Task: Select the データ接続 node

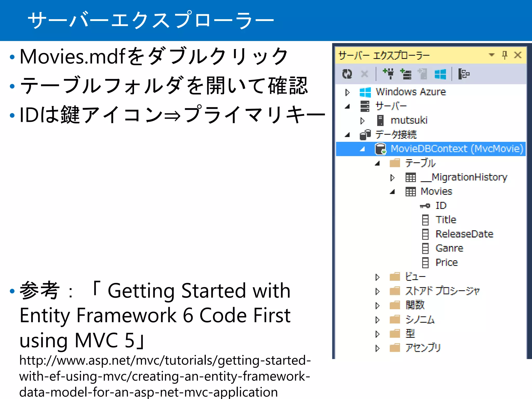Action: (x=396, y=135)
